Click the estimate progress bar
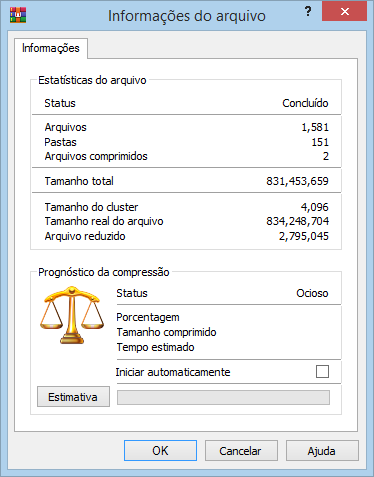Image resolution: width=374 pixels, height=477 pixels. pos(223,397)
